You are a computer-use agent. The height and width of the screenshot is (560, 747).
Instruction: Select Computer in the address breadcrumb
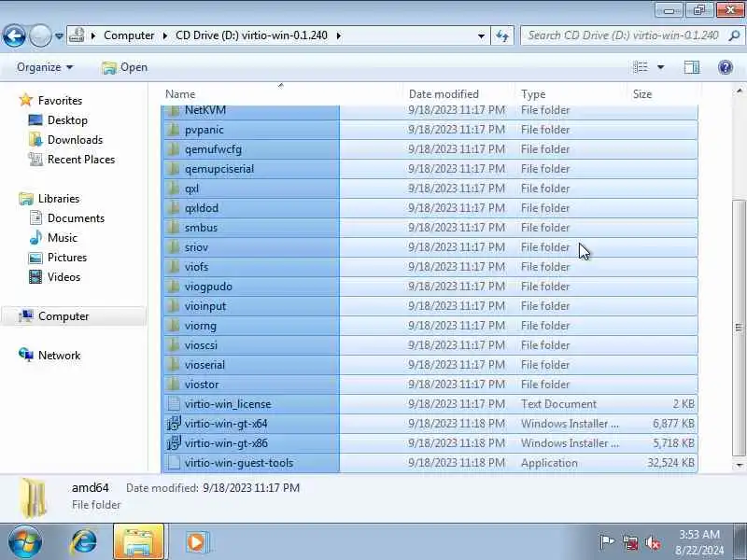[x=129, y=35]
